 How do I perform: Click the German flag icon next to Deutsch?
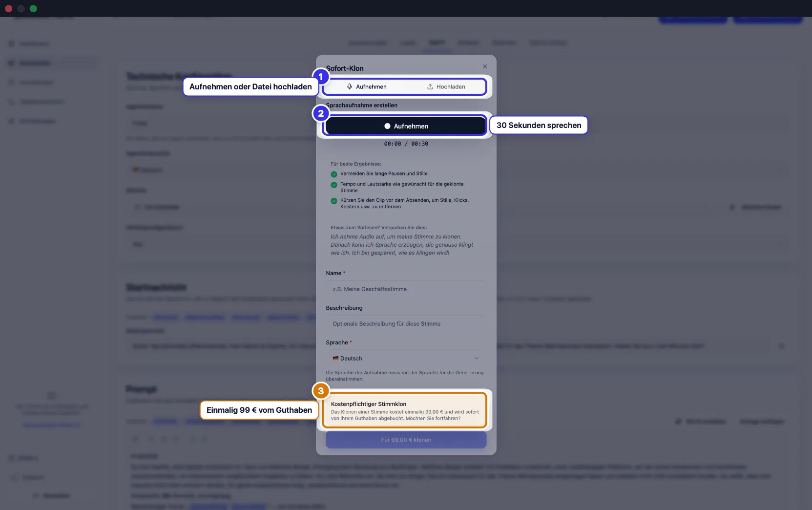click(335, 358)
